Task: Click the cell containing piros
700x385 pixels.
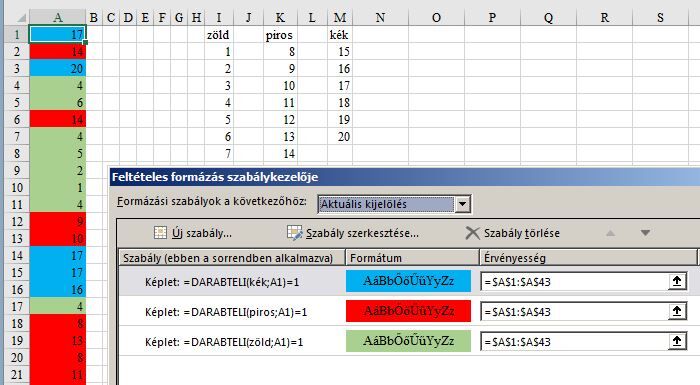Action: 280,34
